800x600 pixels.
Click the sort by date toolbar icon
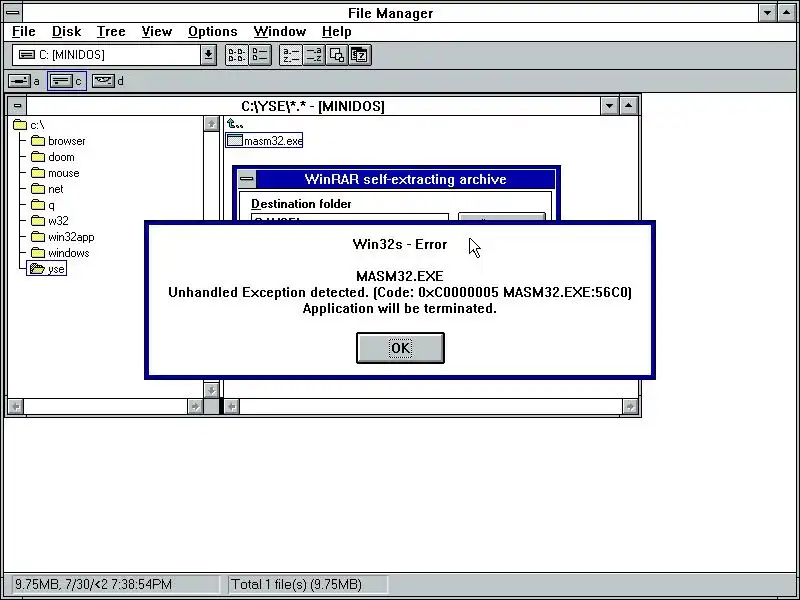pyautogui.click(x=360, y=55)
